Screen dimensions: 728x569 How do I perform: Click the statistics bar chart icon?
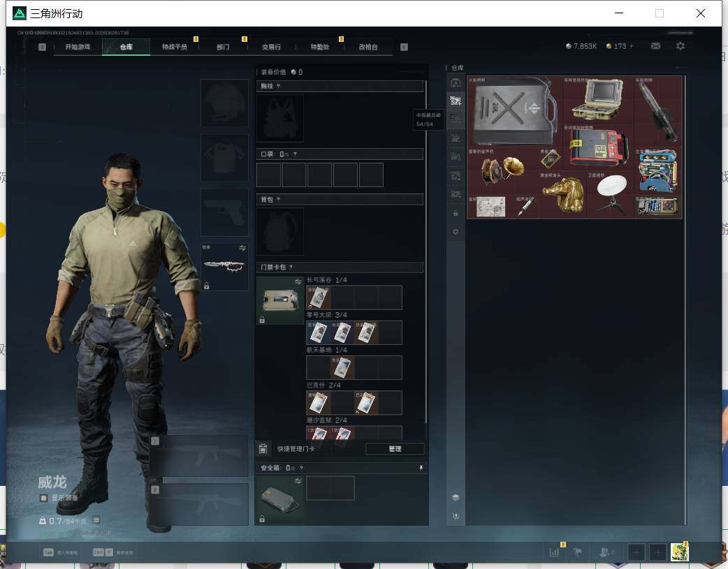(x=554, y=552)
